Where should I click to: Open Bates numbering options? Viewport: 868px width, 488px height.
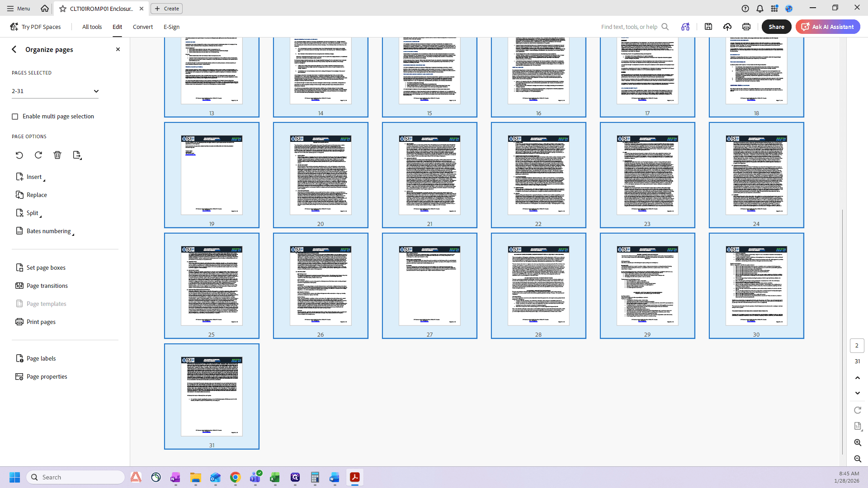(44, 231)
